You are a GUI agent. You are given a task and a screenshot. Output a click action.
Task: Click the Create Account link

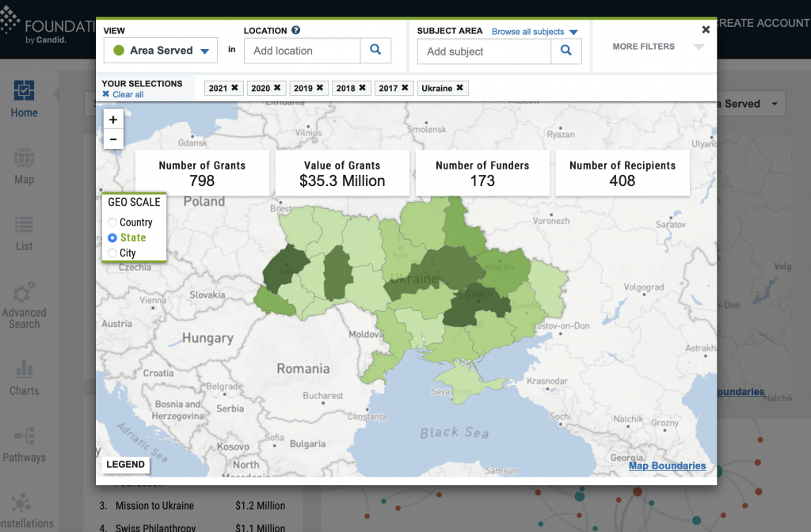pyautogui.click(x=763, y=23)
